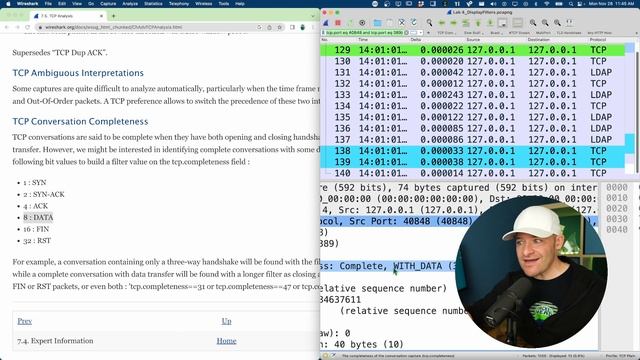Clear the display filter with the X icon

[x=407, y=32]
